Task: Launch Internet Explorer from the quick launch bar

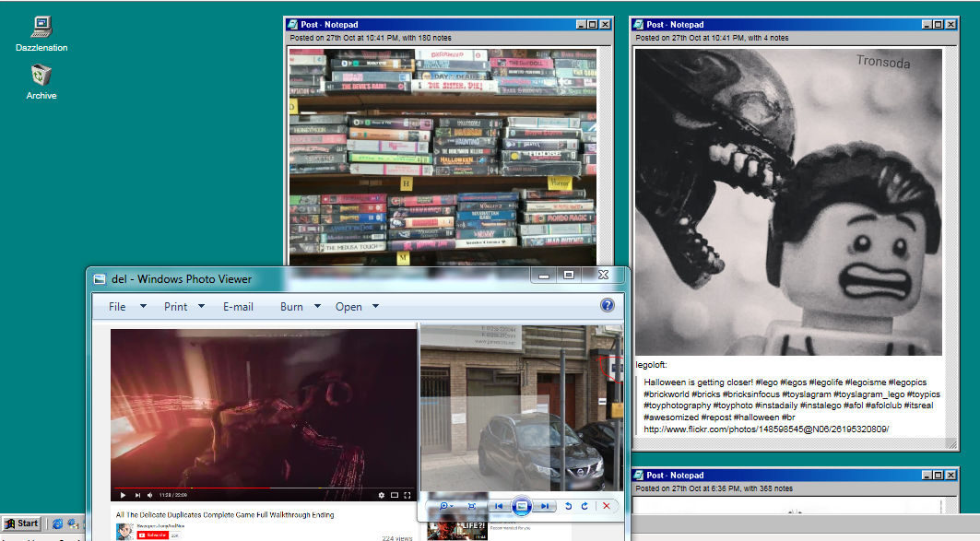Action: coord(57,523)
